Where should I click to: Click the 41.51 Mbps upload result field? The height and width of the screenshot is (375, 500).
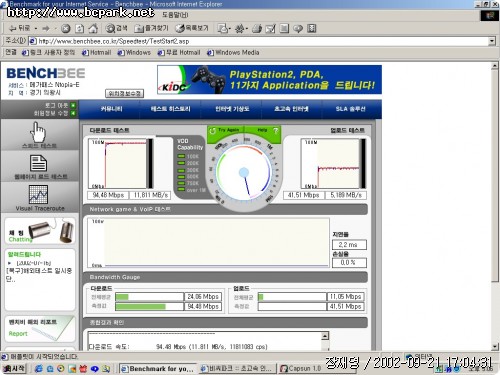304,195
